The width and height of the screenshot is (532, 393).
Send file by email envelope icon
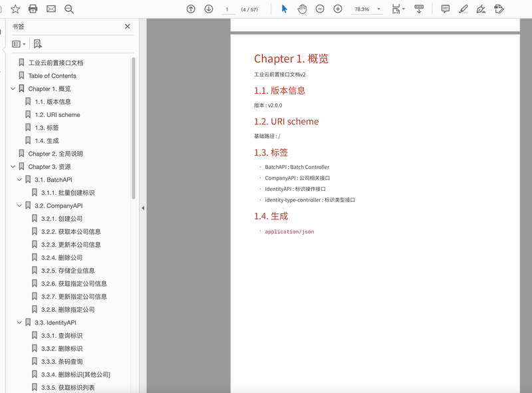(51, 9)
